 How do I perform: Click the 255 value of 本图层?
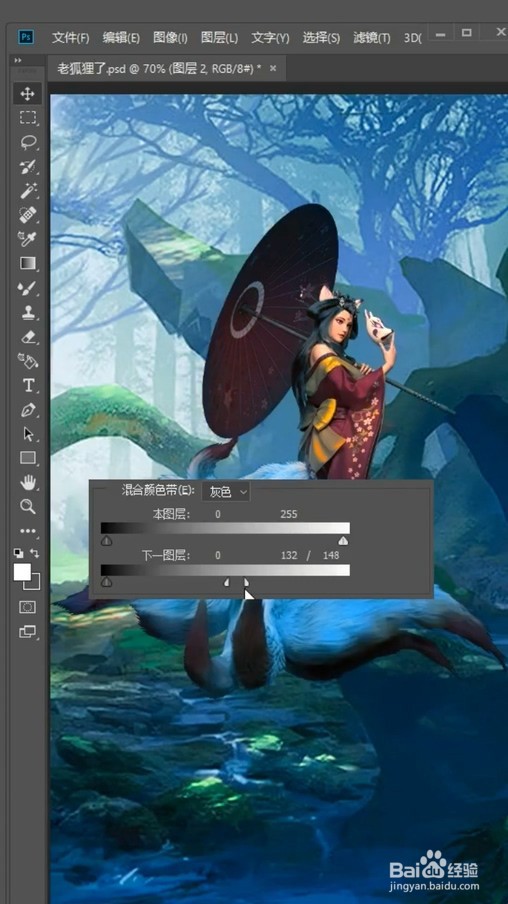(x=288, y=514)
